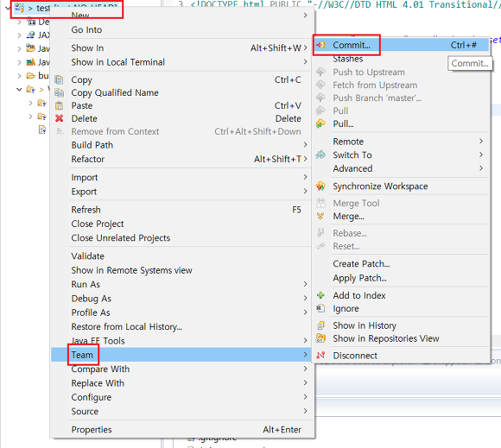Click the Pull... icon with yellow arrow

pyautogui.click(x=320, y=123)
